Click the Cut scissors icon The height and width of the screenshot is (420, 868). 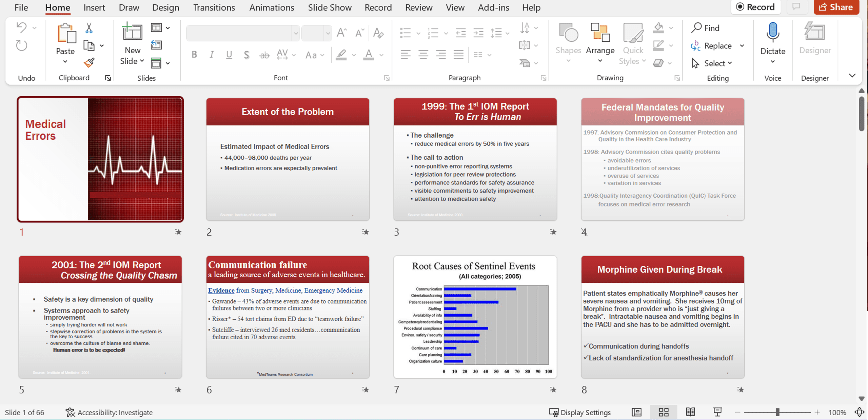tap(89, 28)
